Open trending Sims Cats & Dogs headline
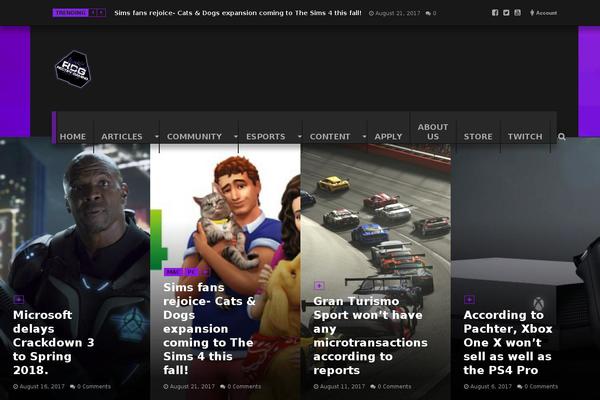The height and width of the screenshot is (400, 600). pyautogui.click(x=238, y=13)
